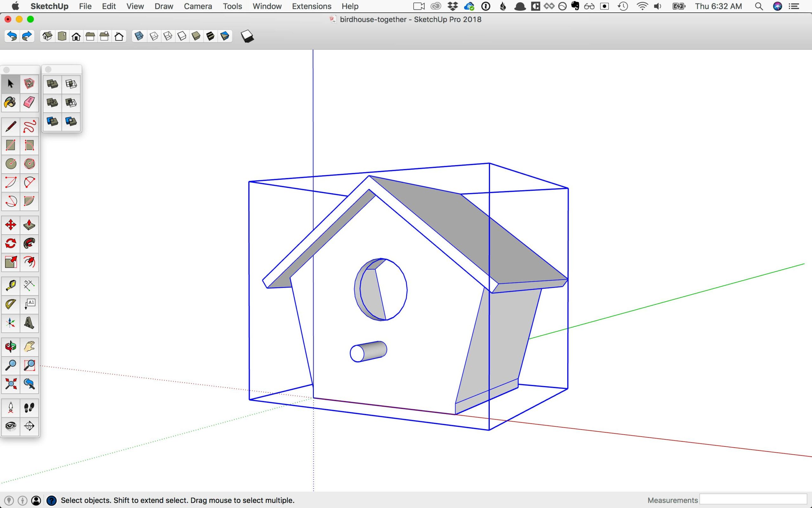Image resolution: width=812 pixels, height=508 pixels.
Task: Pick the Trim solid tool
Action: [x=52, y=121]
